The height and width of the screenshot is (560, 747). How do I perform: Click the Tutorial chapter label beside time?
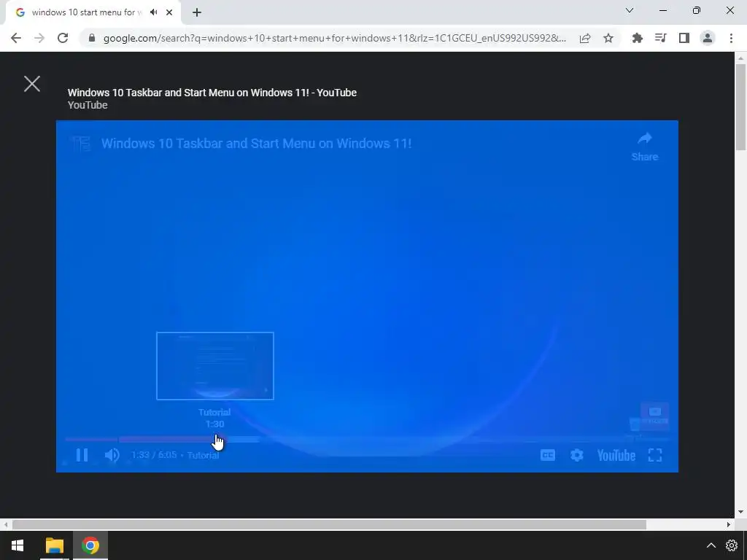coord(203,455)
